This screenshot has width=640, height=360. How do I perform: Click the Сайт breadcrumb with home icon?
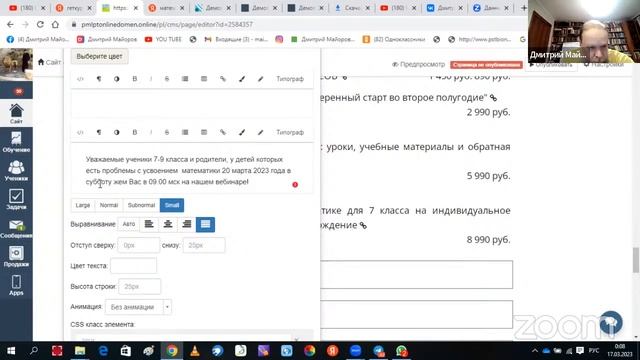click(x=49, y=62)
